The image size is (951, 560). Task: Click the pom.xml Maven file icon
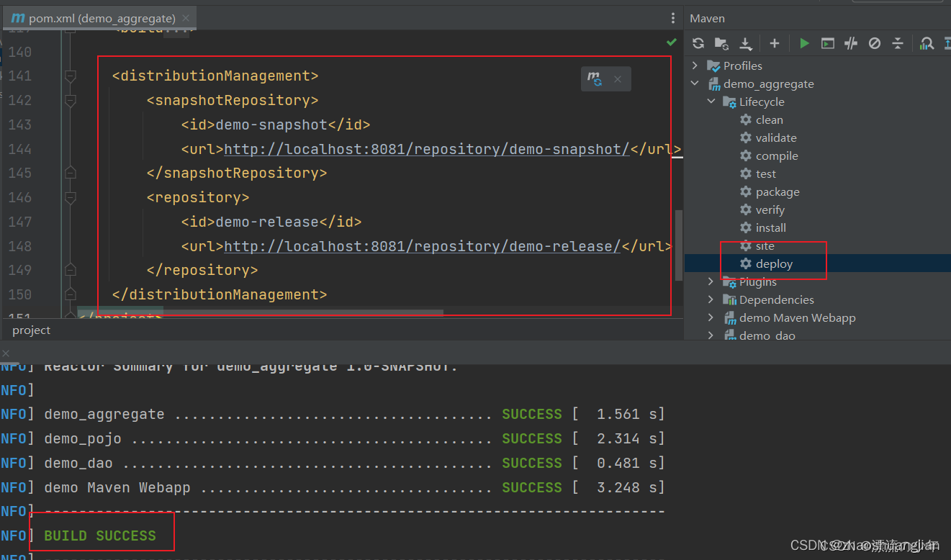pyautogui.click(x=18, y=18)
